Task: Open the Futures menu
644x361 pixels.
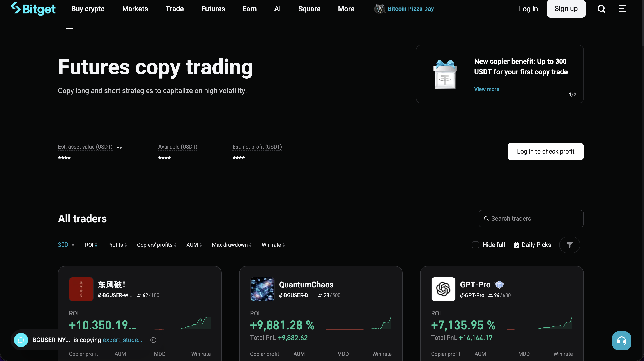Action: pos(213,9)
